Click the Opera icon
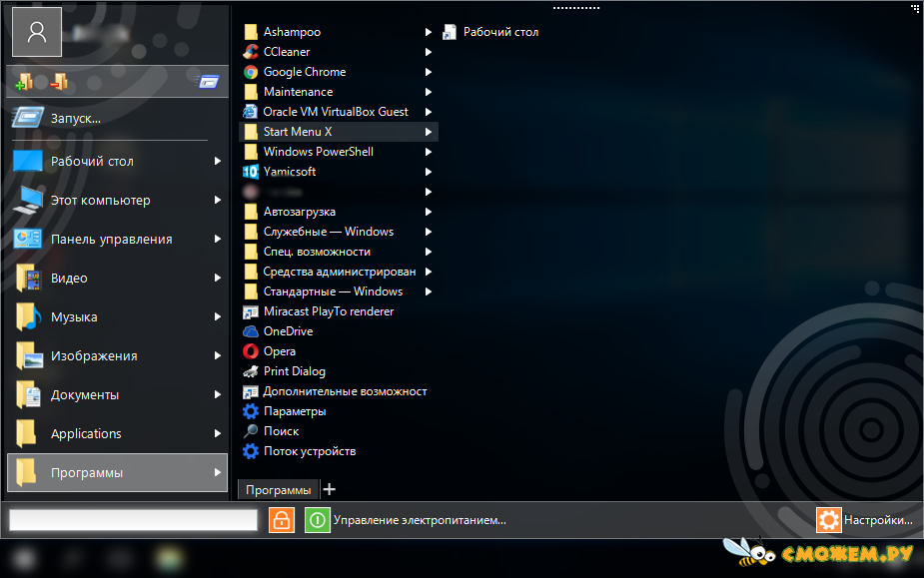 251,351
